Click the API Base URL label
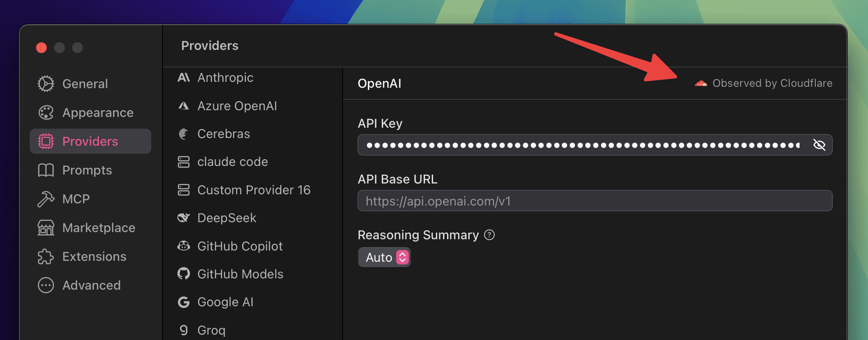 point(398,179)
